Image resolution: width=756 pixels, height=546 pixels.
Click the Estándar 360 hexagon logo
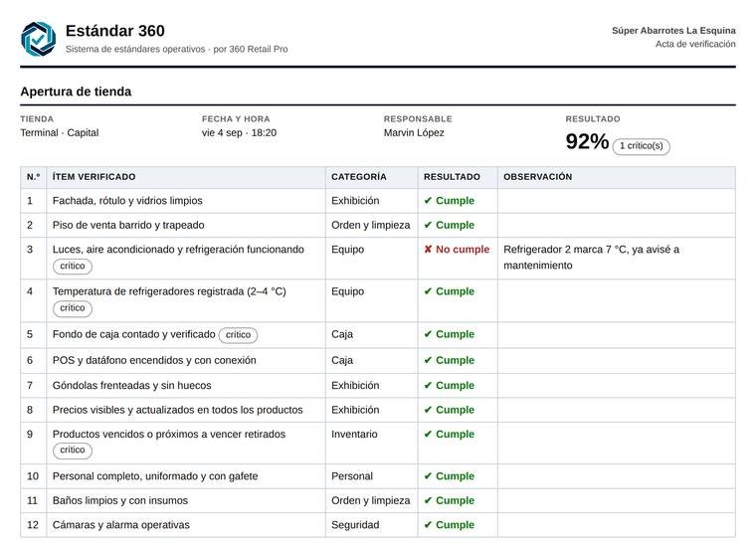pyautogui.click(x=38, y=39)
